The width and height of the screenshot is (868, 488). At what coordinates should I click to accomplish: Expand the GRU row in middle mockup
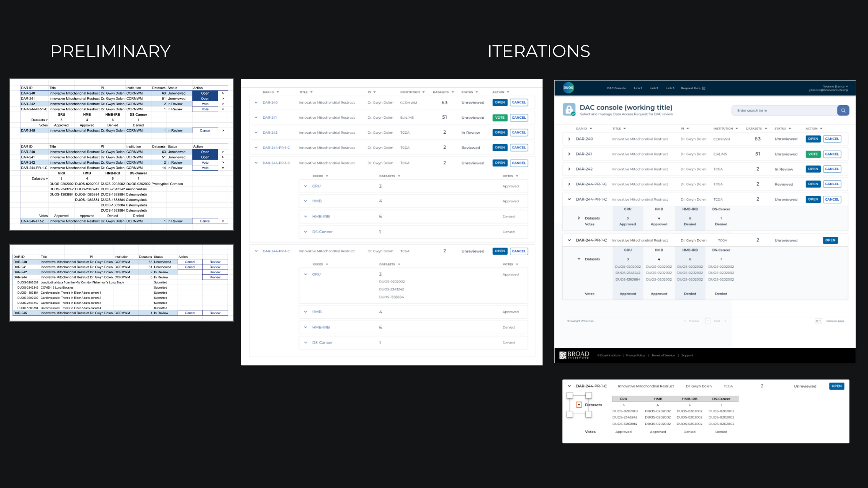306,186
